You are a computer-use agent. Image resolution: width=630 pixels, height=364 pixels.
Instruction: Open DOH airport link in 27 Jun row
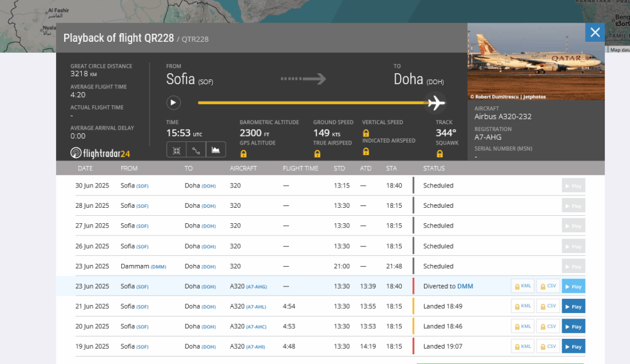click(209, 226)
